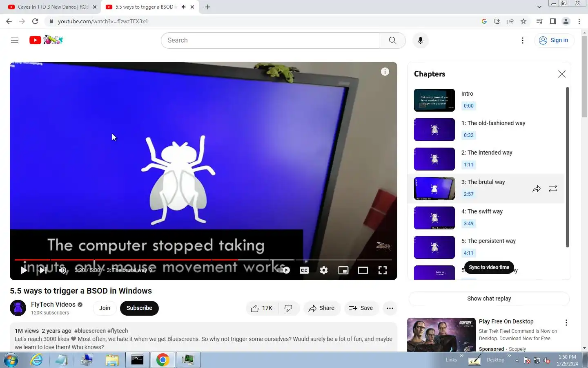
Task: Enable miniplayer mode
Action: 343,270
